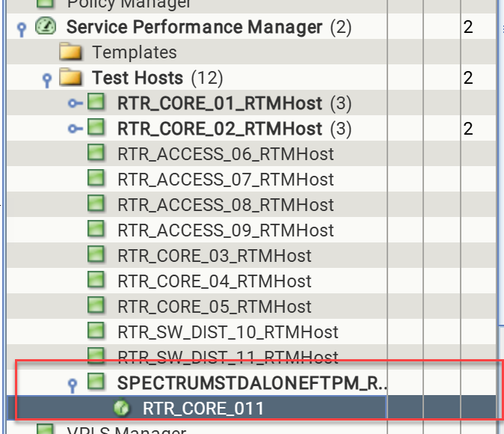The width and height of the screenshot is (504, 434).
Task: Collapse the SPECTRUMSTDALONEFTPM_R node
Action: coord(73,385)
